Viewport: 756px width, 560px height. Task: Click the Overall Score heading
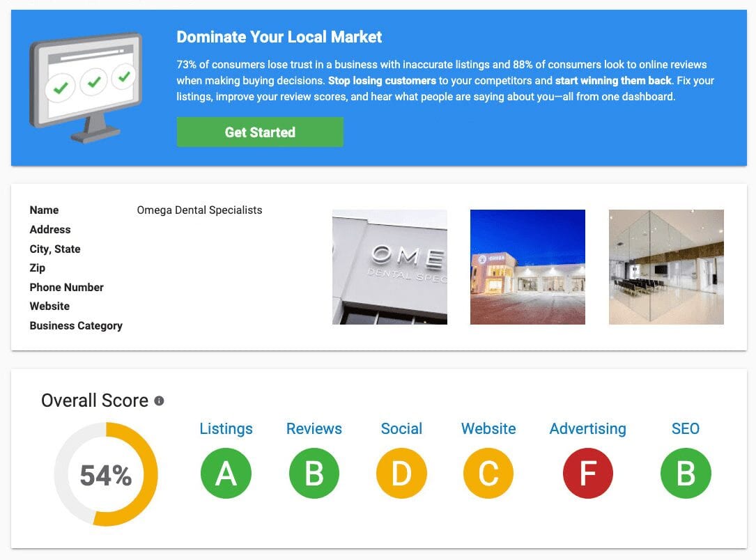point(95,400)
